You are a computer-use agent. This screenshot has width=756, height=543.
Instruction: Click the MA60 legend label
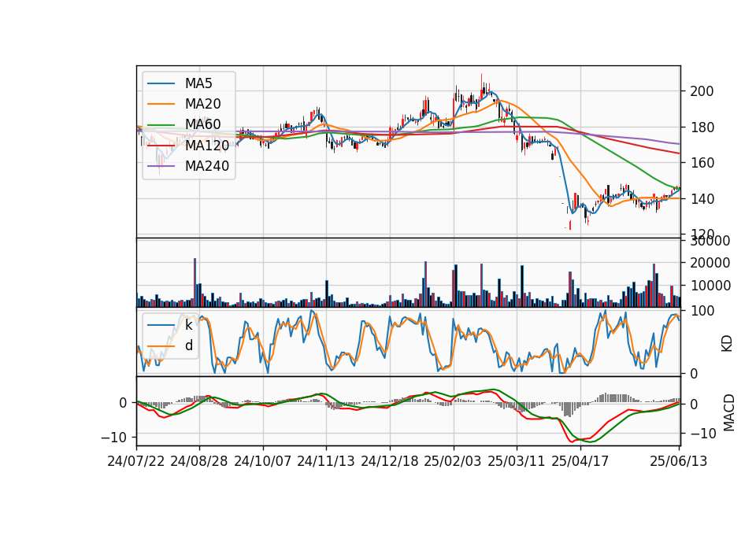click(202, 124)
